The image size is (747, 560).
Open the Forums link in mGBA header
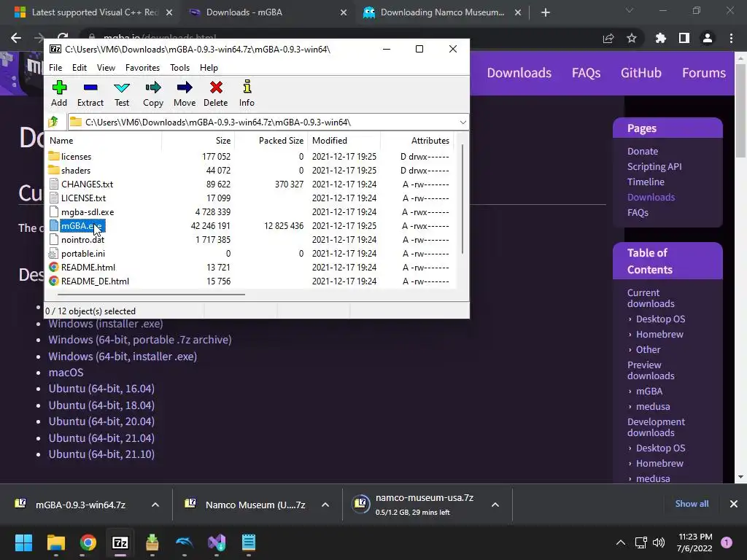click(x=704, y=73)
